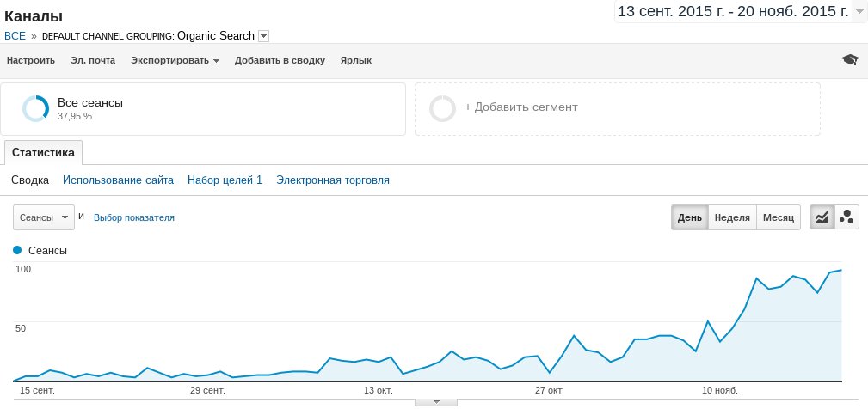The height and width of the screenshot is (409, 868).
Task: Open the Сеансы metric dropdown
Action: pyautogui.click(x=43, y=218)
